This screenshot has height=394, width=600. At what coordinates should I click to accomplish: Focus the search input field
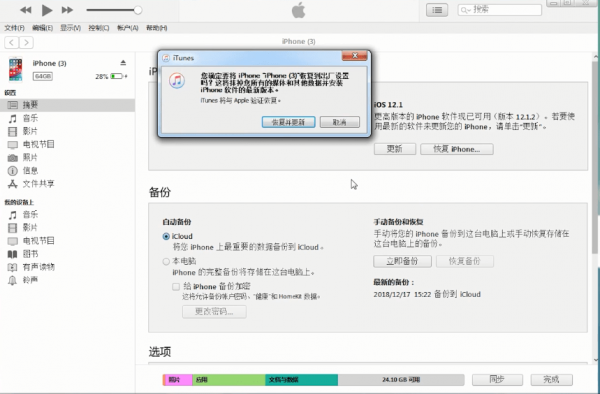pyautogui.click(x=499, y=10)
